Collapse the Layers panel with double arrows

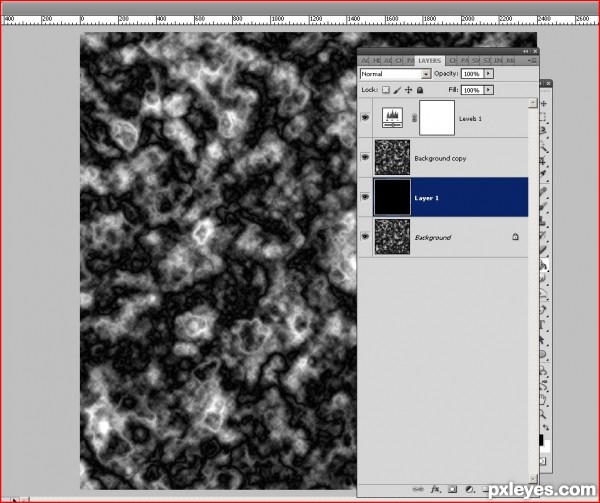pyautogui.click(x=526, y=51)
